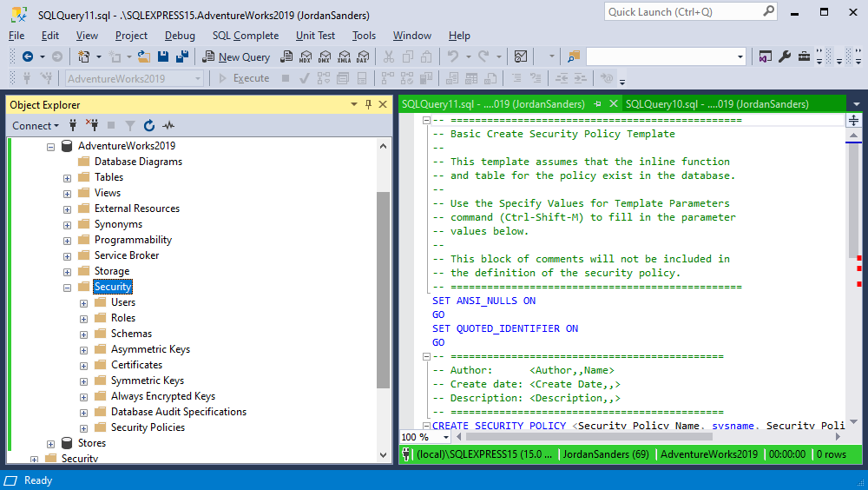Open the Help menu
The height and width of the screenshot is (490, 868).
459,36
